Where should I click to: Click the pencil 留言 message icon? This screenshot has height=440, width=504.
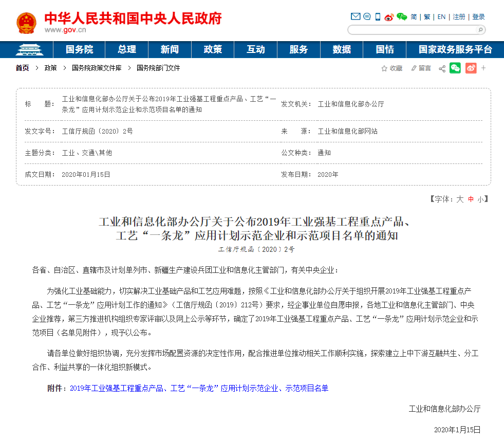(x=414, y=68)
